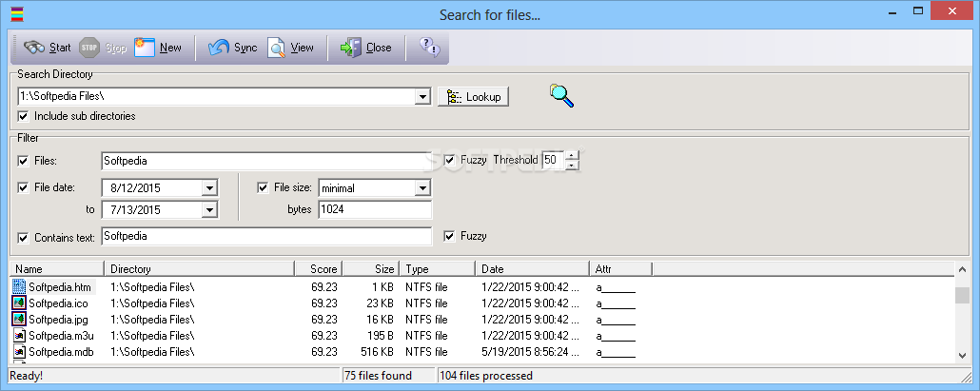Screen dimensions: 980x391
Task: Click the Contains text input field
Action: click(266, 237)
